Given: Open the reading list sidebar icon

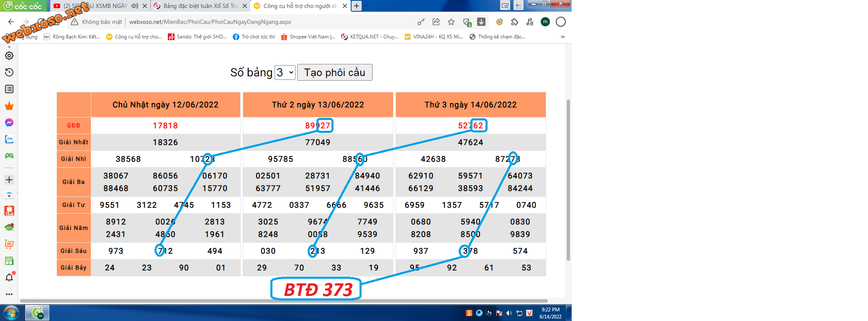Looking at the screenshot, I should pos(9,89).
